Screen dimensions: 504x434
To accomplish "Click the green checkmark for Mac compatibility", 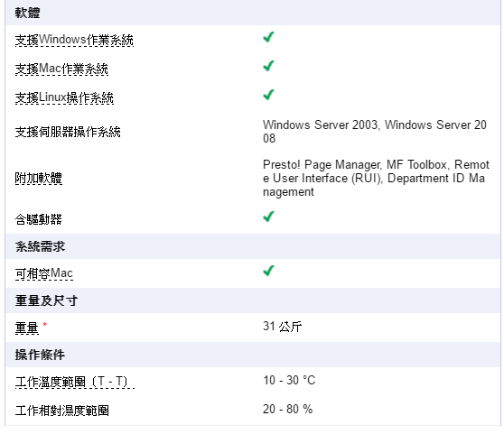I will point(269,271).
